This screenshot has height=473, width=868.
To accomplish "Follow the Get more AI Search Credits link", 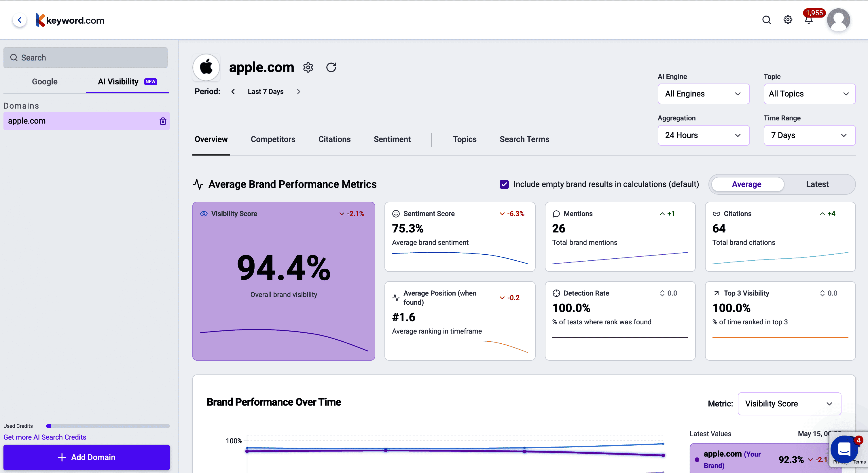I will [x=45, y=437].
